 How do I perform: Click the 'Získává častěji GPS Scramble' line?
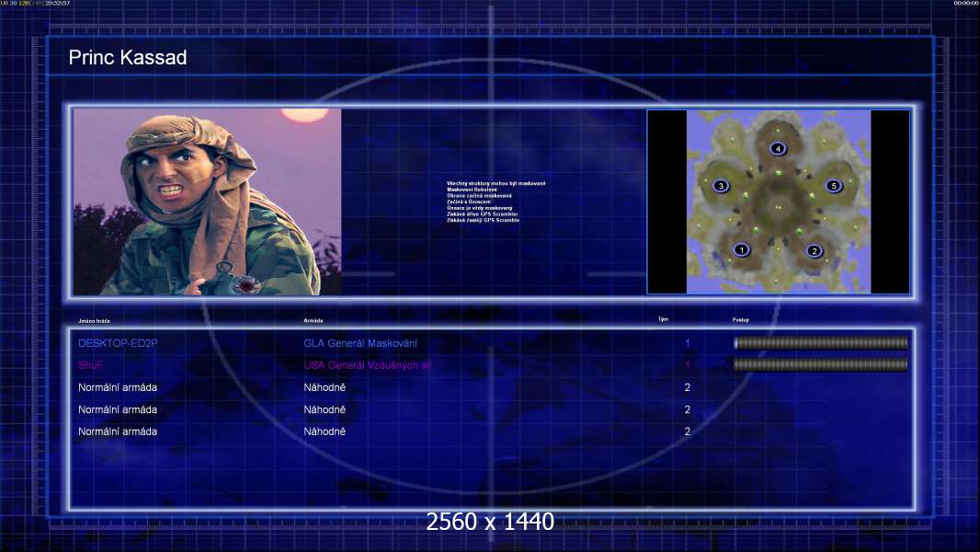[x=484, y=220]
